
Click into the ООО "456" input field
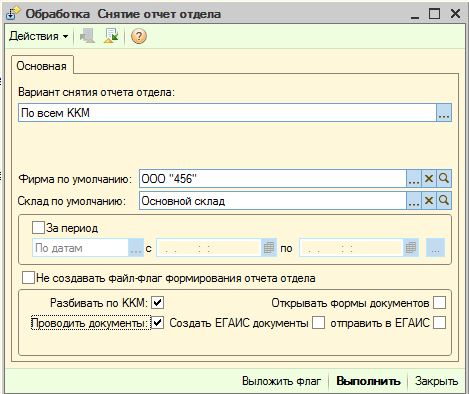pyautogui.click(x=273, y=179)
